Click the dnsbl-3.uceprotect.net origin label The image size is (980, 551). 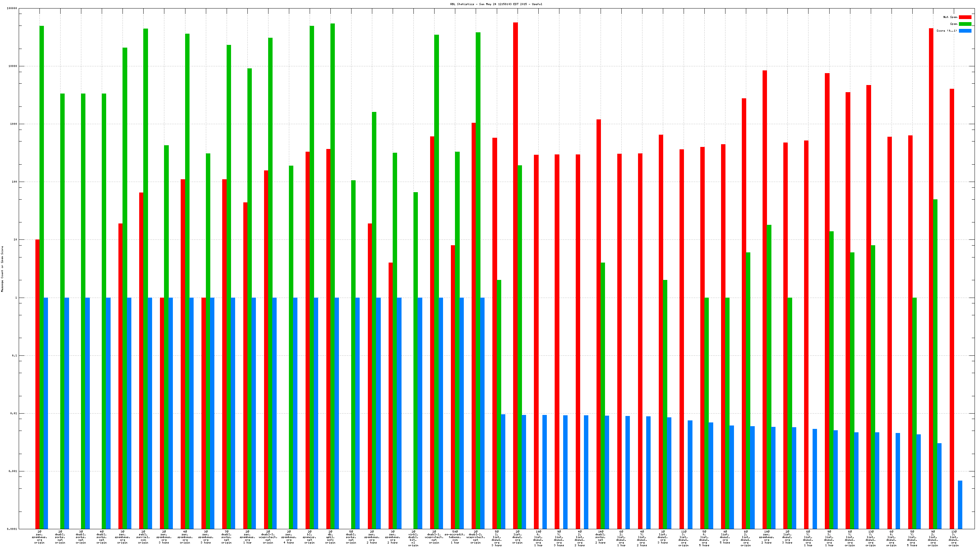268,537
